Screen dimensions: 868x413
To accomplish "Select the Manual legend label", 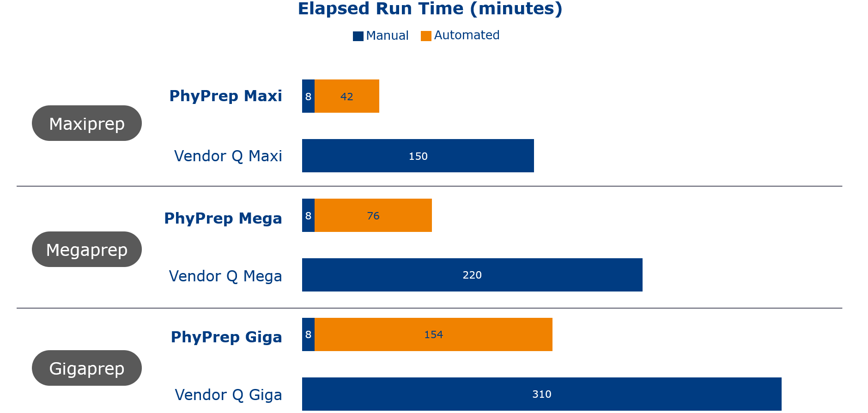I will pos(387,36).
